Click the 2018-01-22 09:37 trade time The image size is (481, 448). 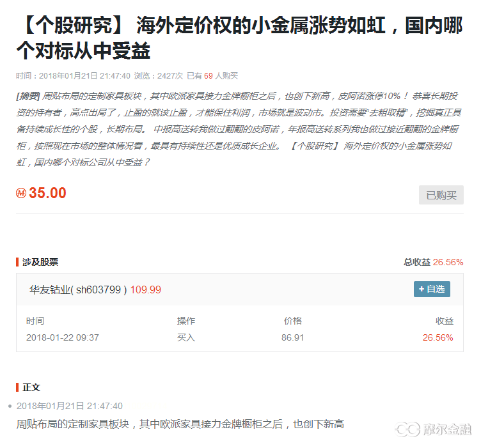(x=63, y=337)
